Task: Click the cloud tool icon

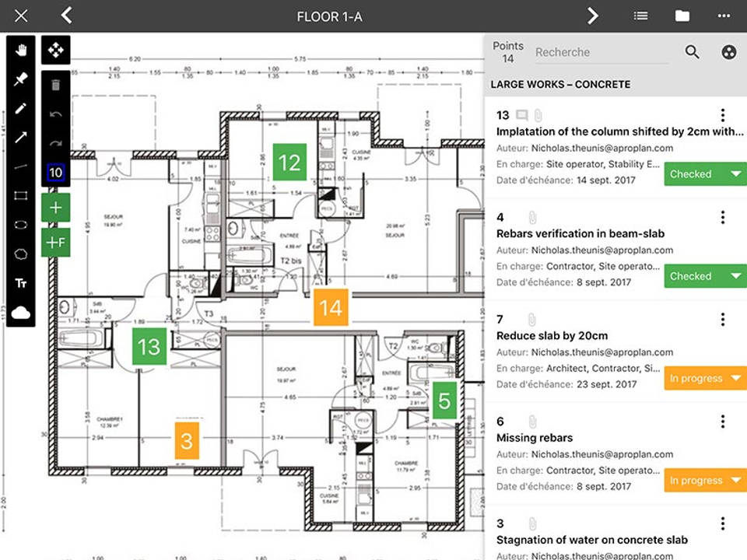Action: [x=21, y=312]
